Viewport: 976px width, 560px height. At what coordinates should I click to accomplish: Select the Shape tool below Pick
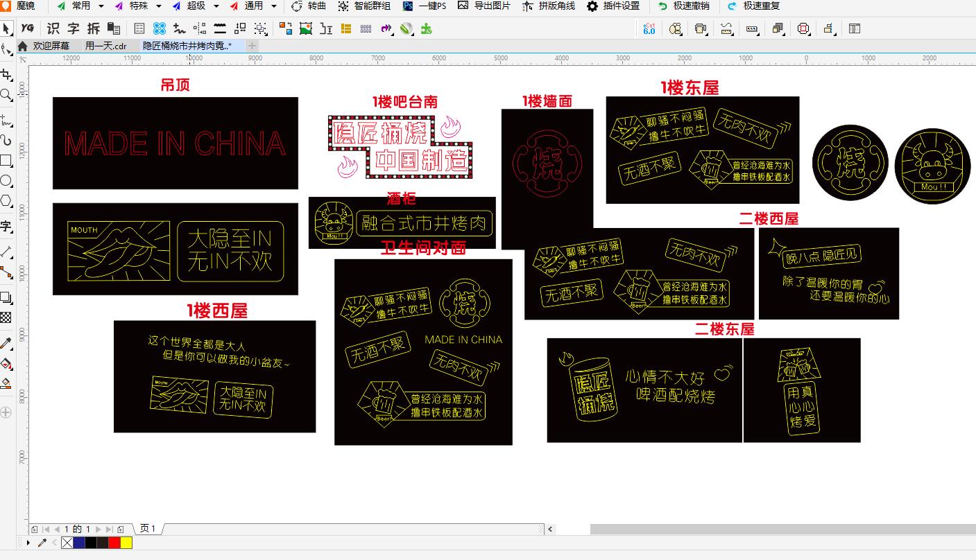[x=6, y=49]
